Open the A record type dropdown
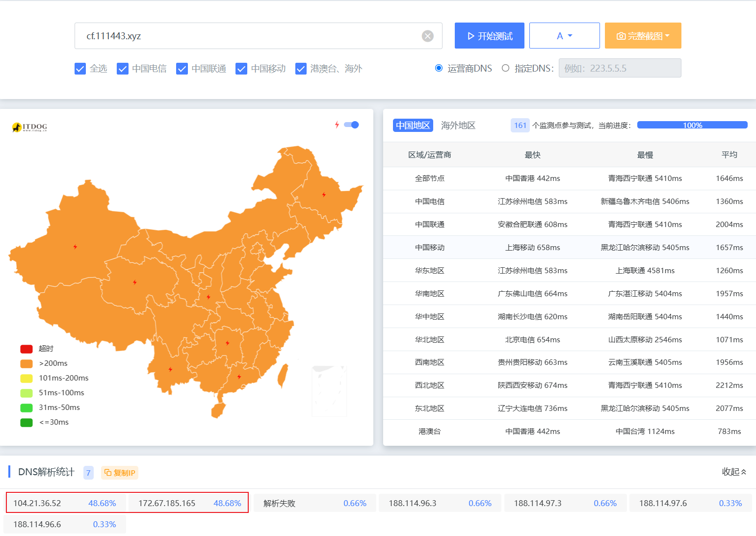Viewport: 756px width, 536px height. click(564, 36)
